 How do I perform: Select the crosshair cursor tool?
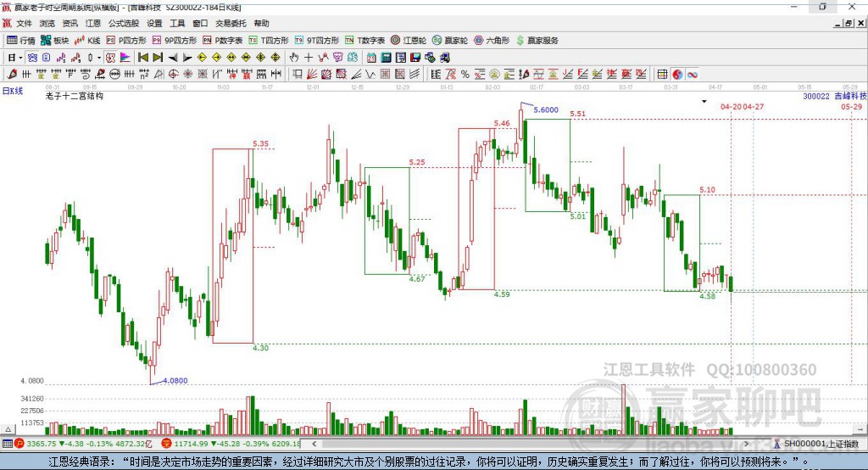(309, 58)
